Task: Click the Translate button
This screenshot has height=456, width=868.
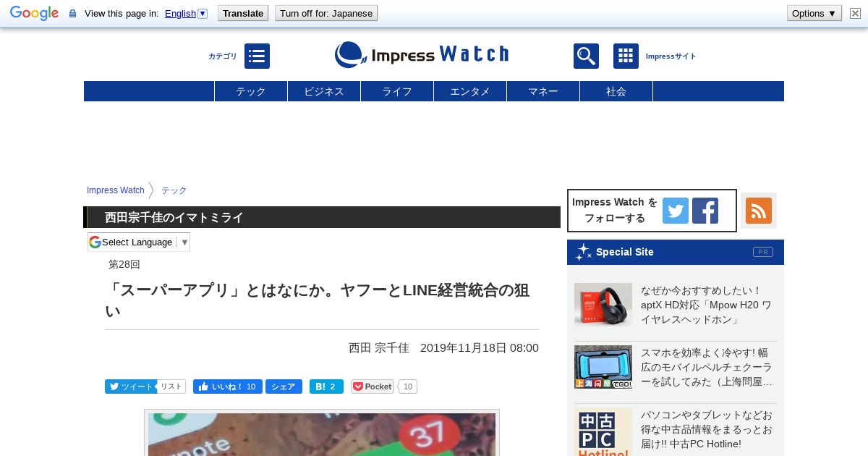Action: click(243, 13)
